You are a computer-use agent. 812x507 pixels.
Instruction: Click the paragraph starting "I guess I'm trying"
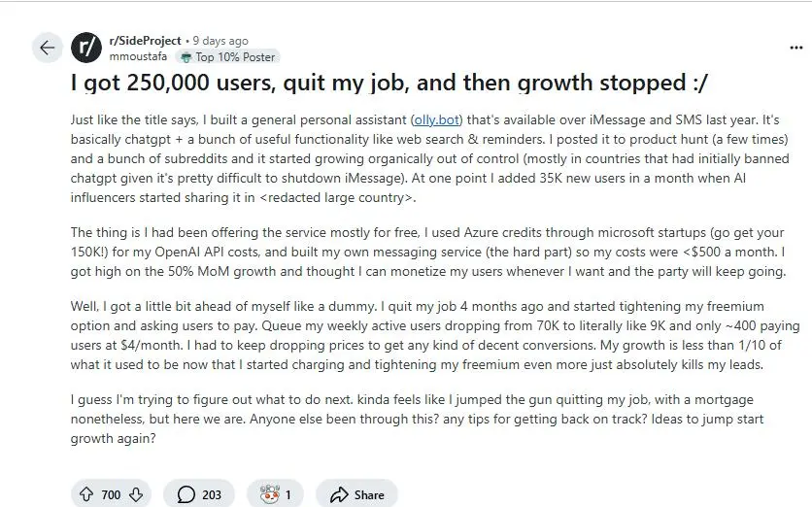[x=418, y=419]
